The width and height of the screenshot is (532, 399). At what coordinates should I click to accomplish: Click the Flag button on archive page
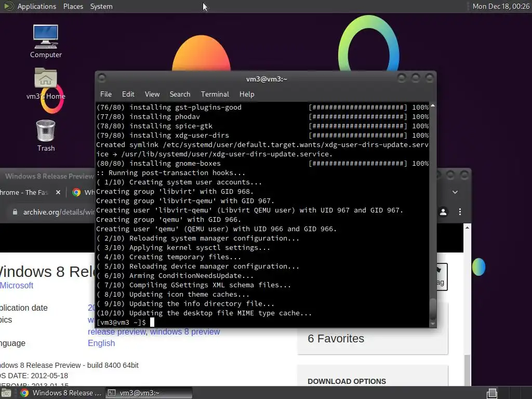(x=442, y=276)
